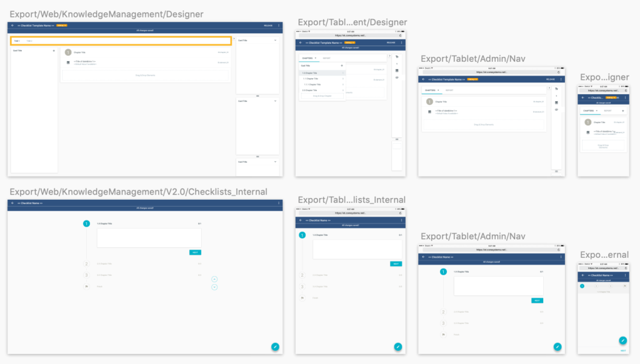Click collapse arrow right of Web Designer tab bar
Screen dimensions: 640x364
(234, 39)
